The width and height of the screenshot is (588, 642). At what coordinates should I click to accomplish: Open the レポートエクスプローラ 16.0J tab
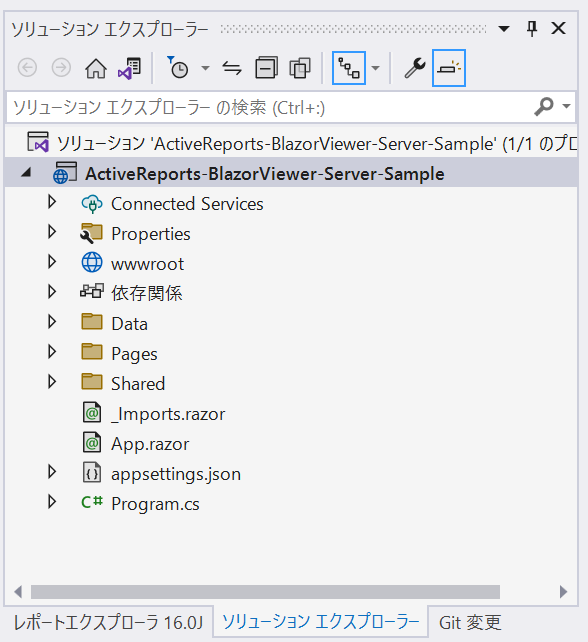pos(108,623)
